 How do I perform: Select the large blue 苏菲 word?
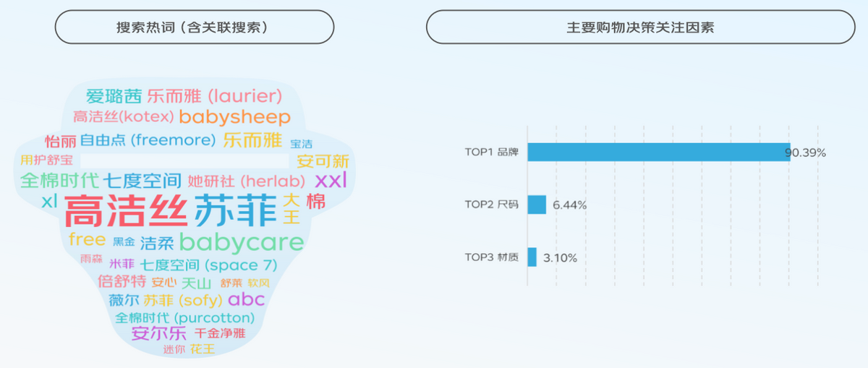[237, 211]
